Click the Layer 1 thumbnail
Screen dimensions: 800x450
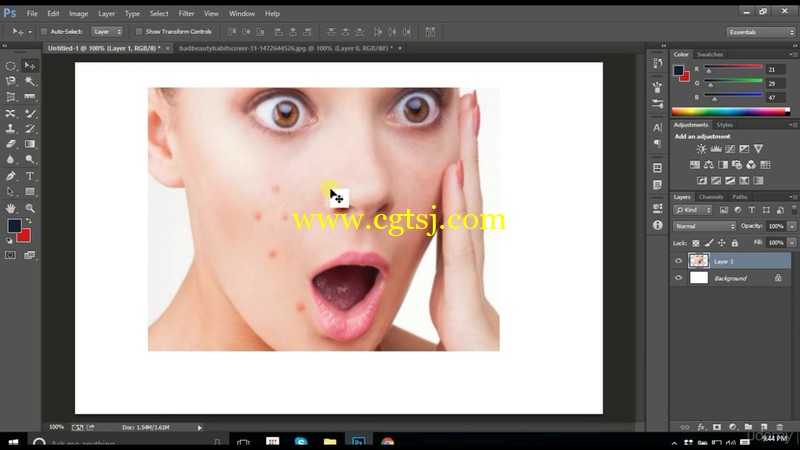pyautogui.click(x=698, y=261)
